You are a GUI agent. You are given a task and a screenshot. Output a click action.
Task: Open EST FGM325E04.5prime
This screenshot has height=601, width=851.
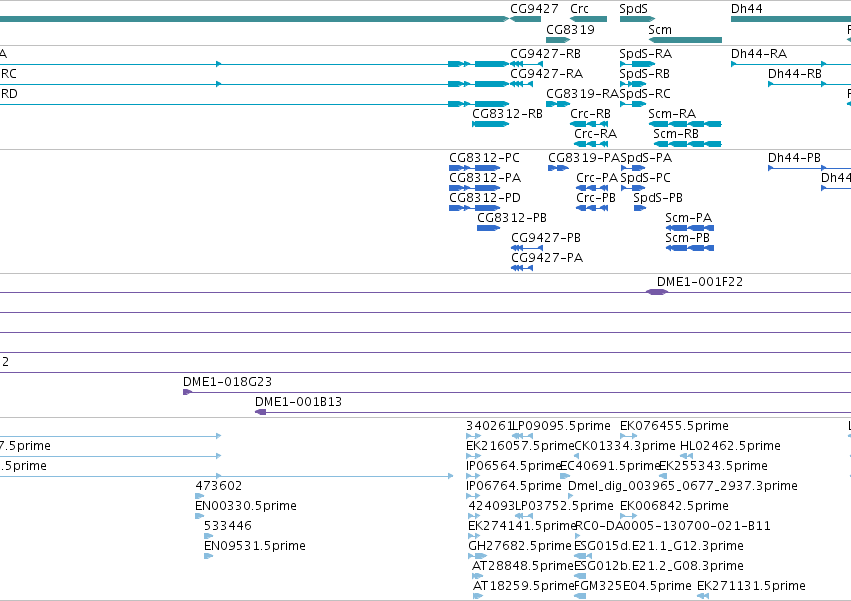(633, 586)
